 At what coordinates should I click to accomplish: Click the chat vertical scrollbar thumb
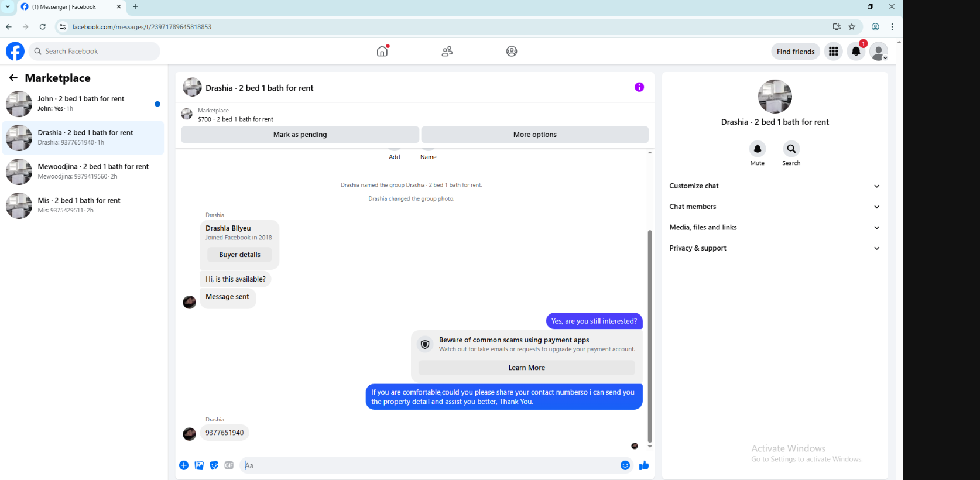[650, 337]
